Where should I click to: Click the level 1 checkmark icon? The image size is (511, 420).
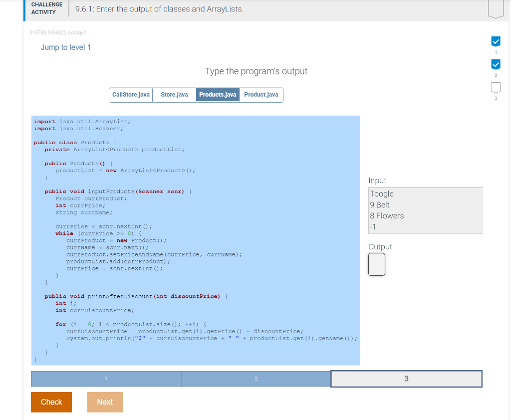pyautogui.click(x=496, y=42)
